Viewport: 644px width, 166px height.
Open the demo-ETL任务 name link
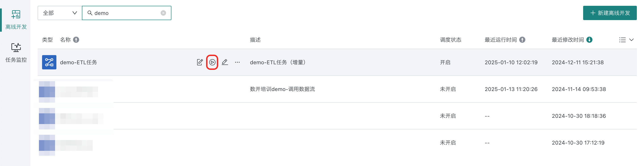point(79,62)
